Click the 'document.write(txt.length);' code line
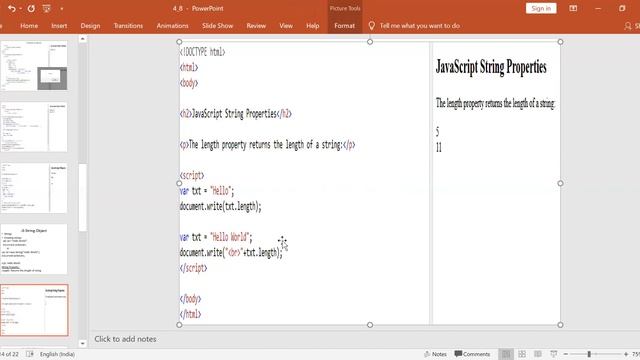Screen dimensions: 640x360 click(220, 206)
